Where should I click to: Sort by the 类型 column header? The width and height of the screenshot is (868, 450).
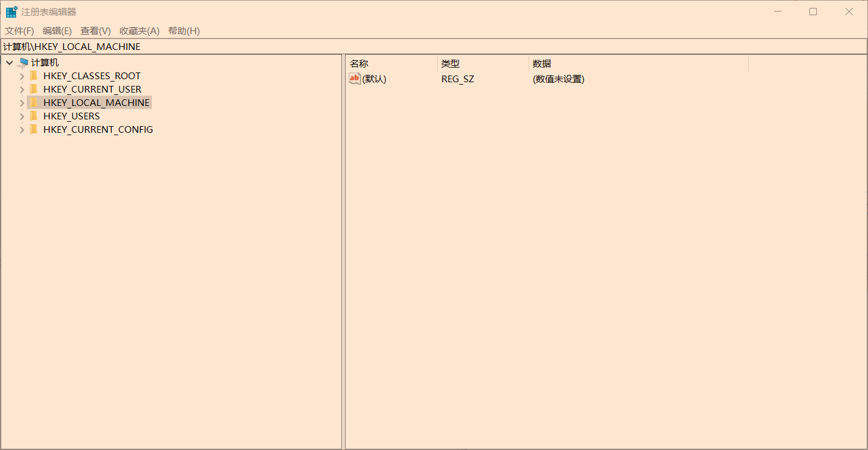pyautogui.click(x=483, y=63)
